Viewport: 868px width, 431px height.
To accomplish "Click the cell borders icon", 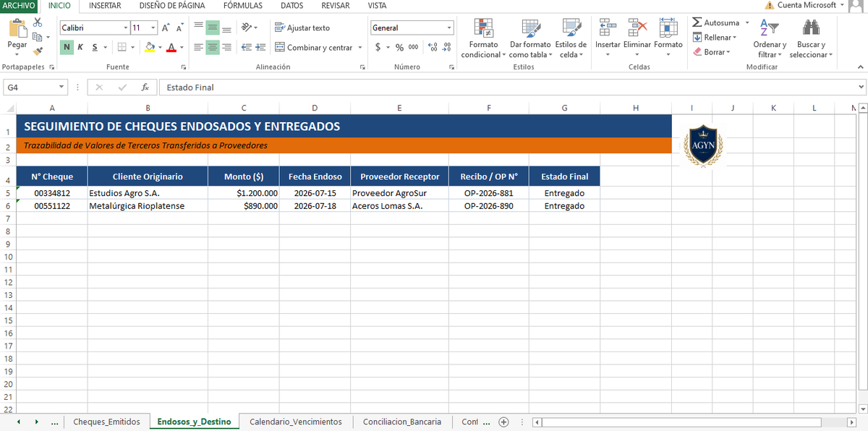I will 122,48.
